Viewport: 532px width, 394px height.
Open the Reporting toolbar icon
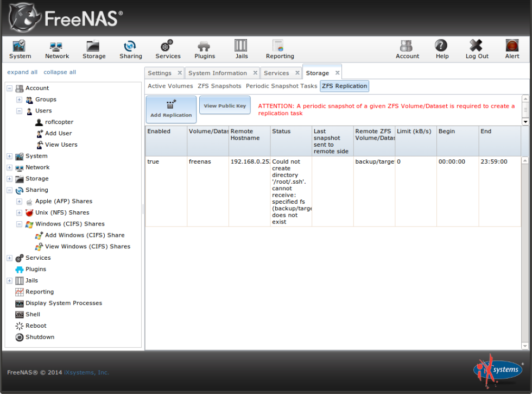279,49
